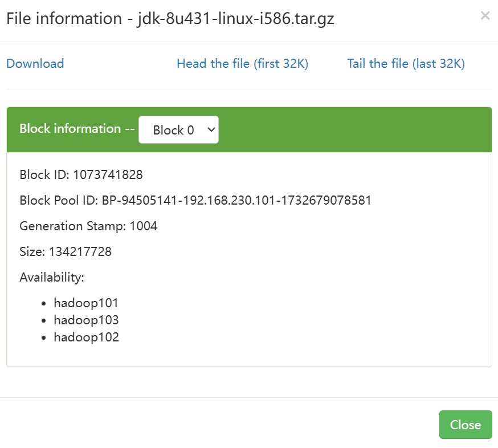Open Tail the file (last 32K)
This screenshot has width=498, height=448.
(406, 64)
